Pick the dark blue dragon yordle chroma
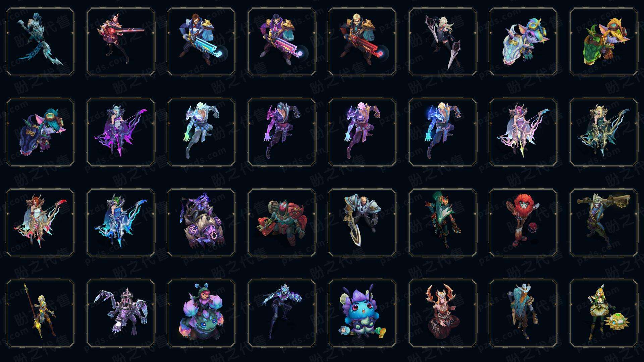644x362 pixels. [x=40, y=132]
